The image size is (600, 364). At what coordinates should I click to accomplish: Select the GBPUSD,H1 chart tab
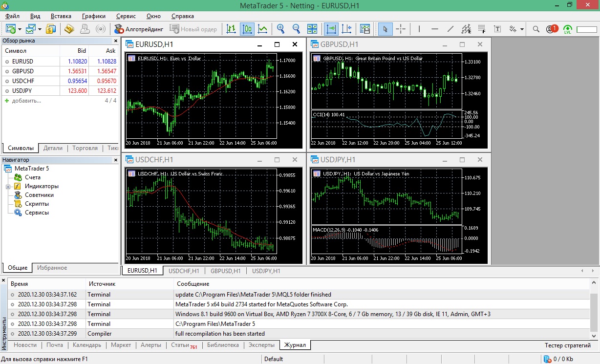pos(226,271)
